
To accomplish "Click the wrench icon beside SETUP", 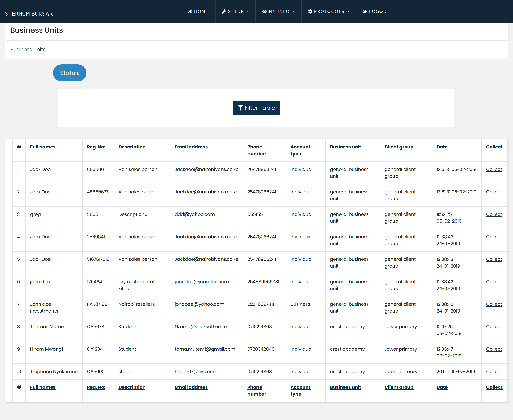I will 224,11.
